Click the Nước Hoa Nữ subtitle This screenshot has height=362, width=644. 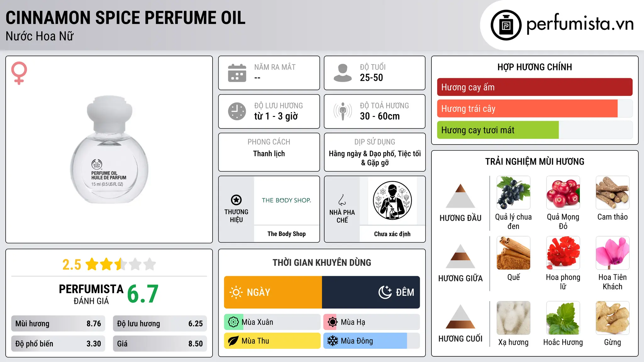40,36
